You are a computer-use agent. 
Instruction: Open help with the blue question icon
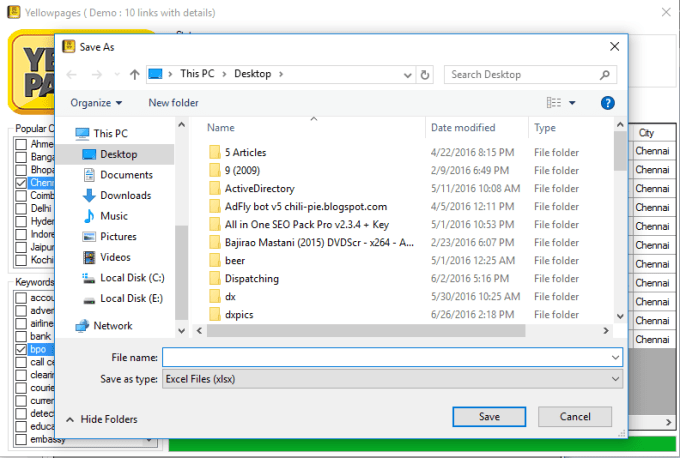tap(607, 103)
